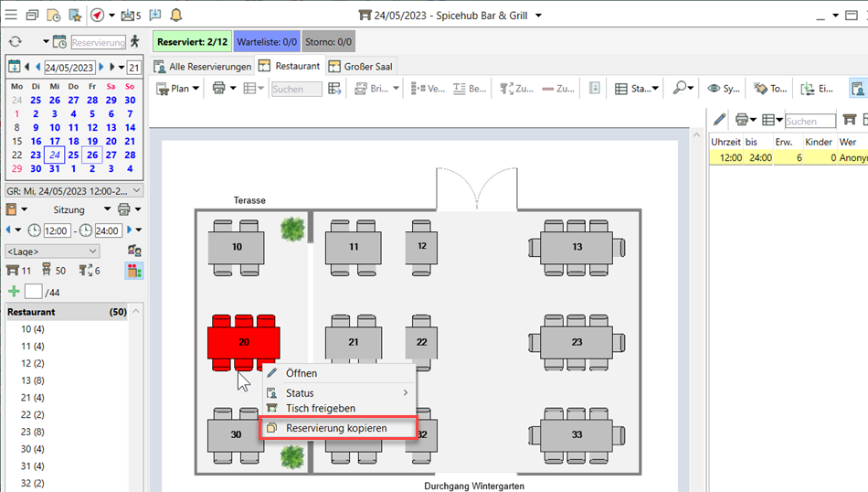868x492 pixels.
Task: Toggle the guest list panel button at far right
Action: click(857, 89)
